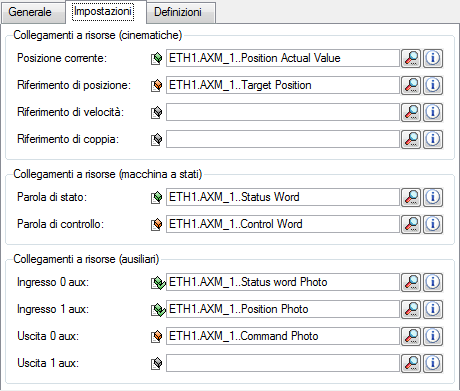Click the empty Riferimento di velocità field

283,112
